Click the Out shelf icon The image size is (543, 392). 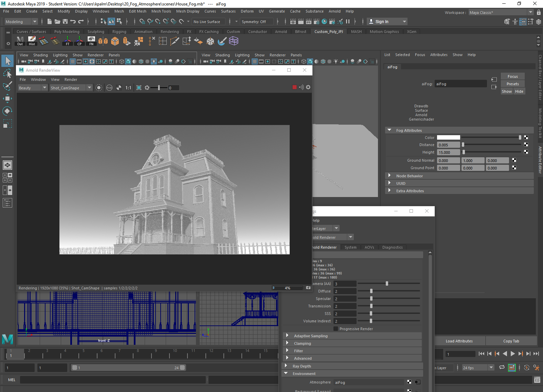[x=20, y=41]
